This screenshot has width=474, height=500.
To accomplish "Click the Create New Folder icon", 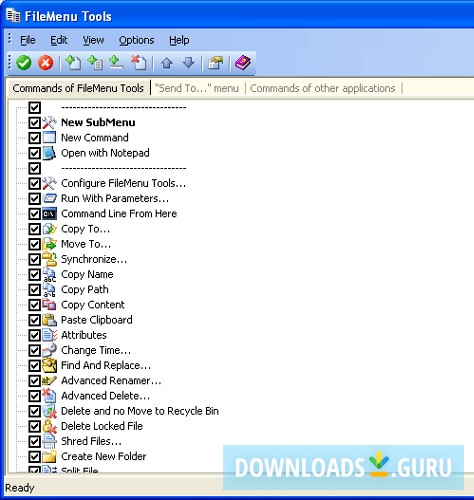I will (49, 456).
